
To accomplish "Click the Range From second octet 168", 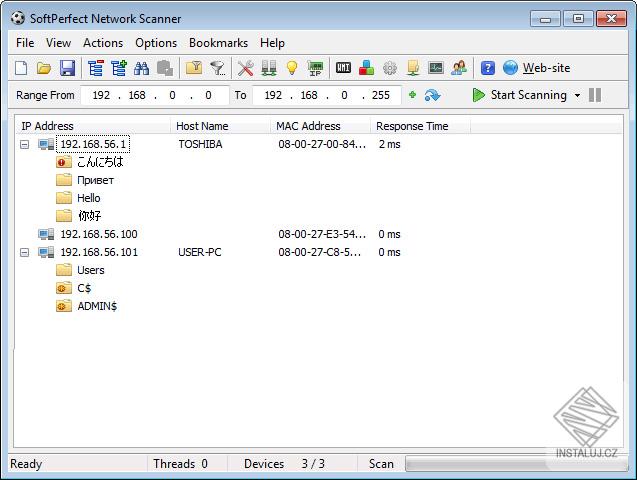I will pyautogui.click(x=137, y=95).
